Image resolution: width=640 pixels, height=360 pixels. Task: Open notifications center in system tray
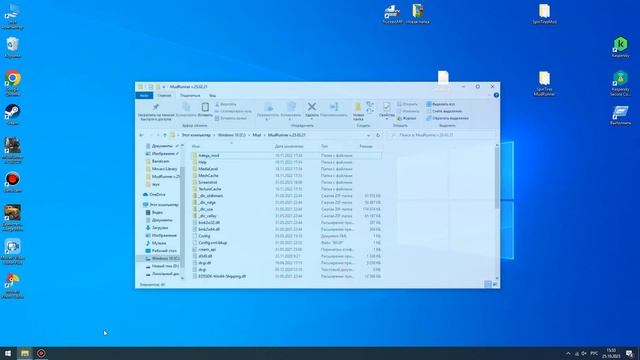pyautogui.click(x=630, y=353)
